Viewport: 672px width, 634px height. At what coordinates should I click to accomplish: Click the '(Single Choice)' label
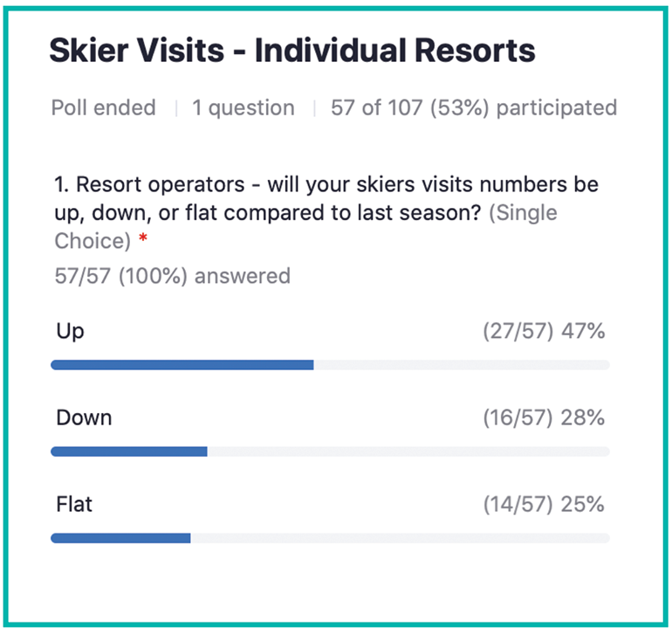point(305,226)
